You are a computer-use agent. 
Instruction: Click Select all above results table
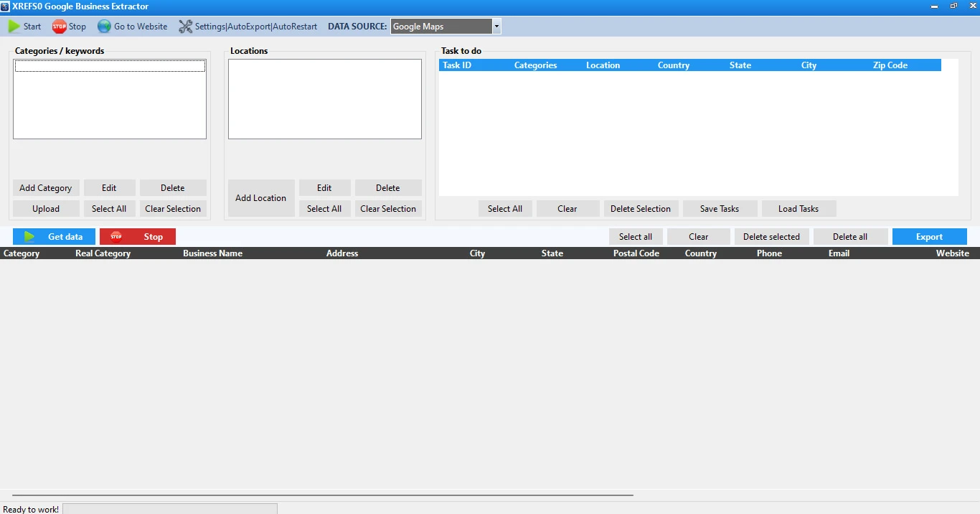636,237
